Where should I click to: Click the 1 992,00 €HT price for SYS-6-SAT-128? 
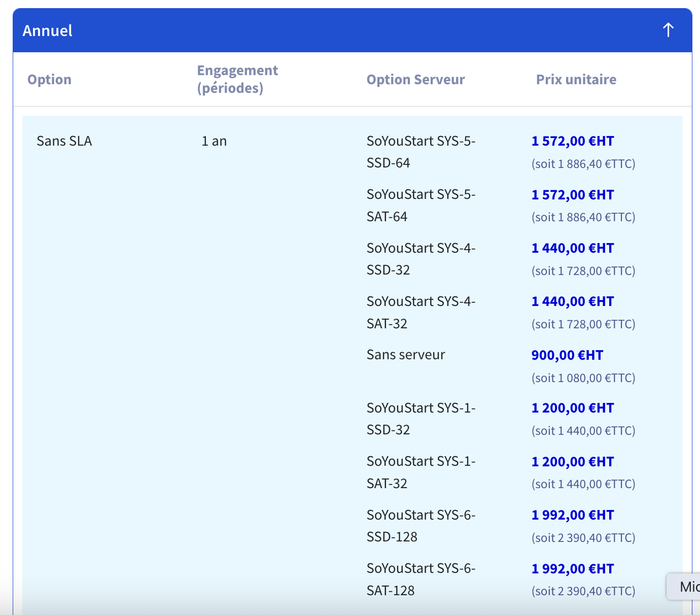tap(573, 569)
